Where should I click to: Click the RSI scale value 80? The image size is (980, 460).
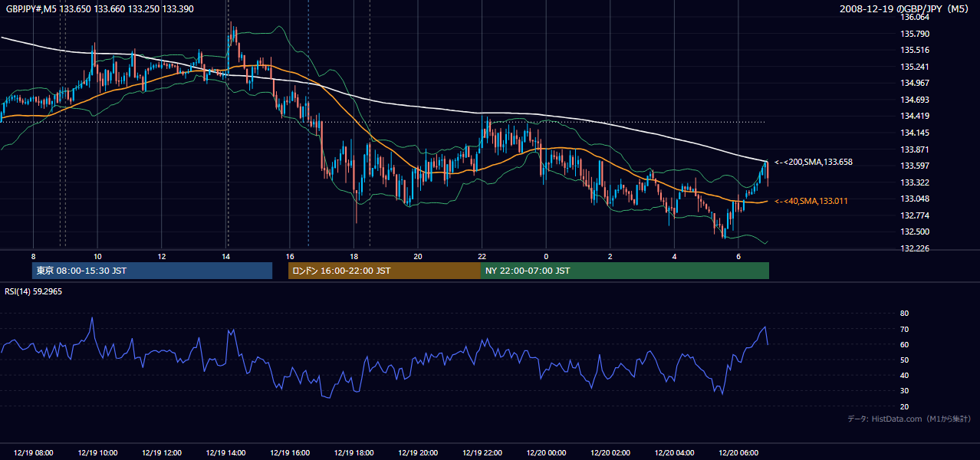click(904, 314)
